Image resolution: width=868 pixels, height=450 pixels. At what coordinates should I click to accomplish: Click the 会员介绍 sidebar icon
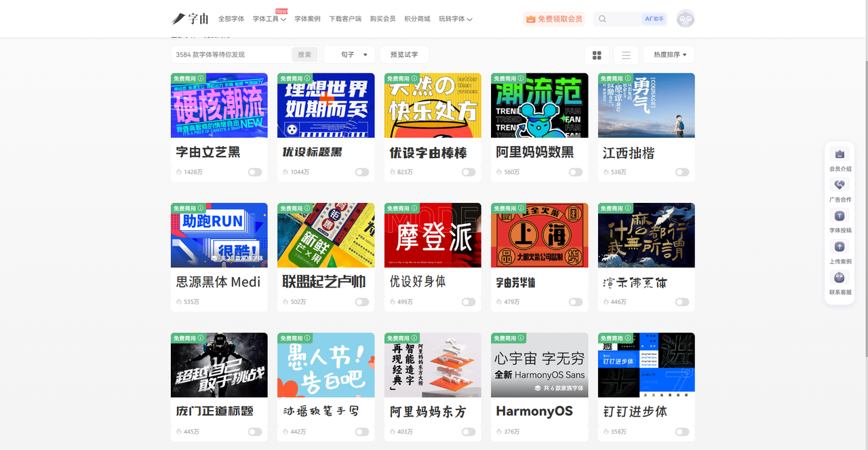click(840, 155)
